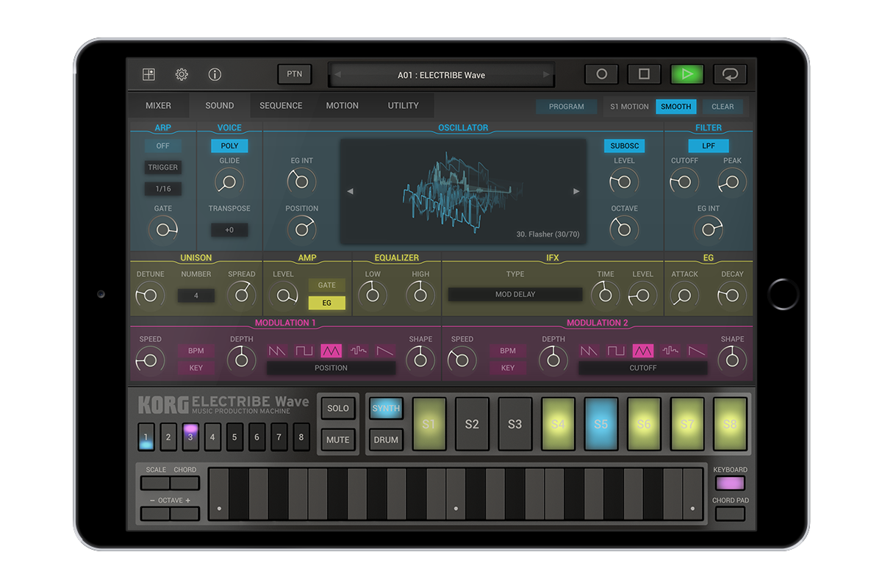Adjust the CUTOFF knob in the Filter section

(684, 181)
